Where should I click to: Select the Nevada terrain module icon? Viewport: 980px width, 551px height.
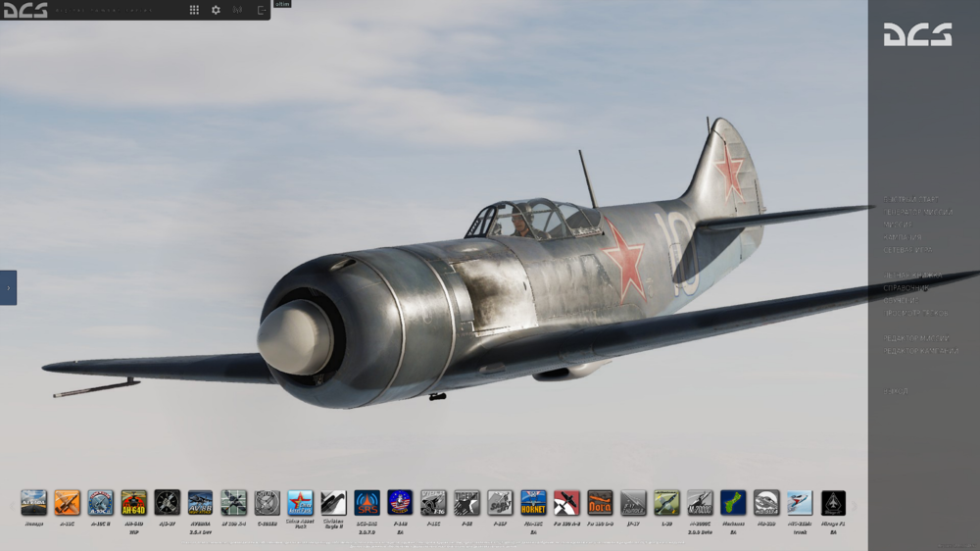[33, 503]
